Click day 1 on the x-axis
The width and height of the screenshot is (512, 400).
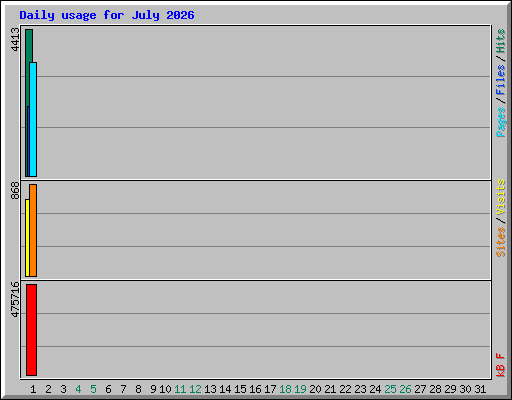33,389
